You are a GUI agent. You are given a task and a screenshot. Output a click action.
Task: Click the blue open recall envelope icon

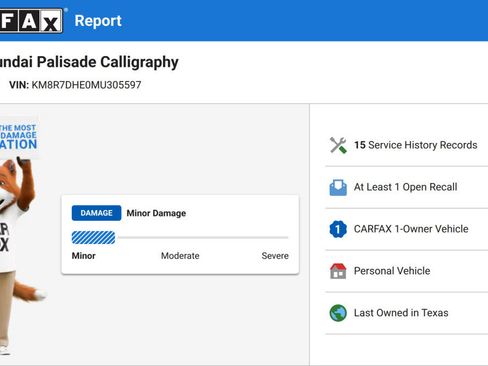click(338, 187)
